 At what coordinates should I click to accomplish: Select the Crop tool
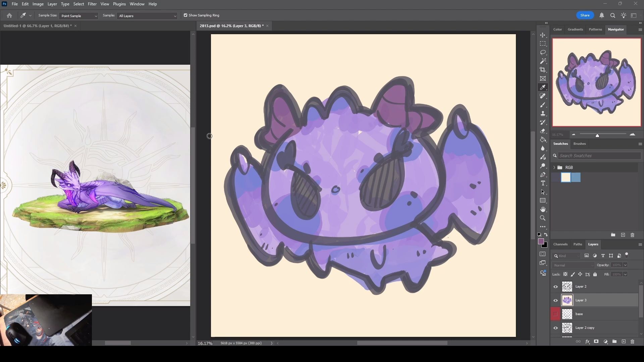(x=543, y=70)
